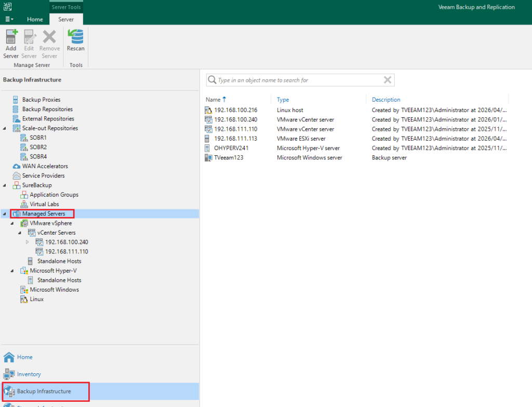Select the SOBR2 scale-out repository
The width and height of the screenshot is (532, 407).
pyautogui.click(x=38, y=147)
